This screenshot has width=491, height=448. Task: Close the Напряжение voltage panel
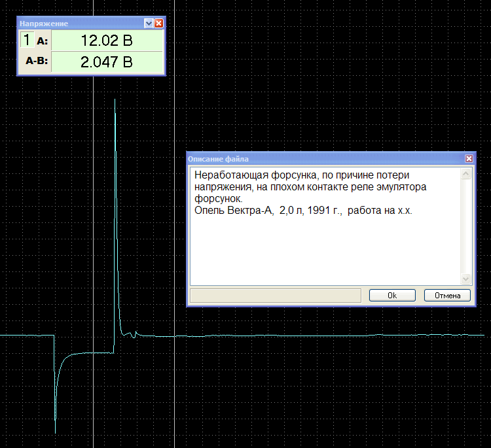[159, 23]
